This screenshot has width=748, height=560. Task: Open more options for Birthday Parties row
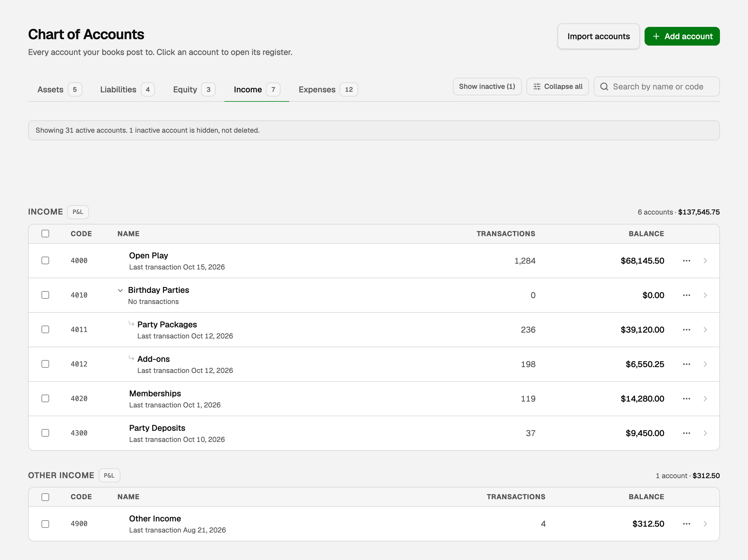pos(686,295)
